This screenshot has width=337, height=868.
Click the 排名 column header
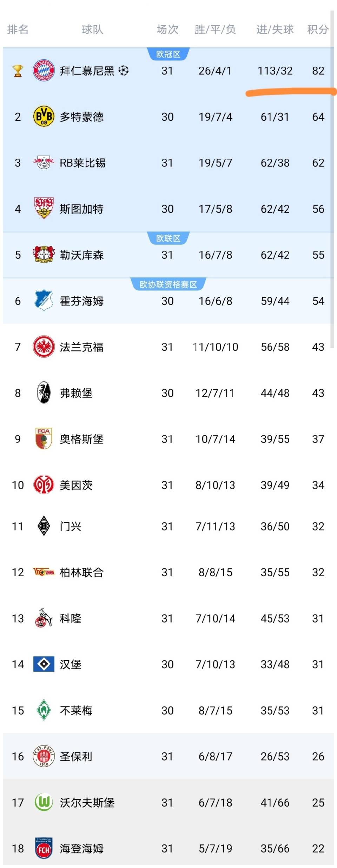(x=17, y=30)
